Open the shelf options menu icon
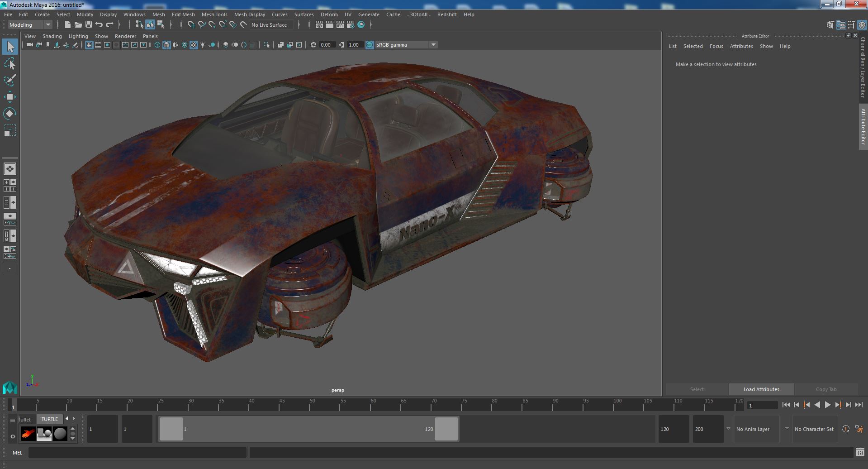Screen dimensions: 868x469 (13, 436)
